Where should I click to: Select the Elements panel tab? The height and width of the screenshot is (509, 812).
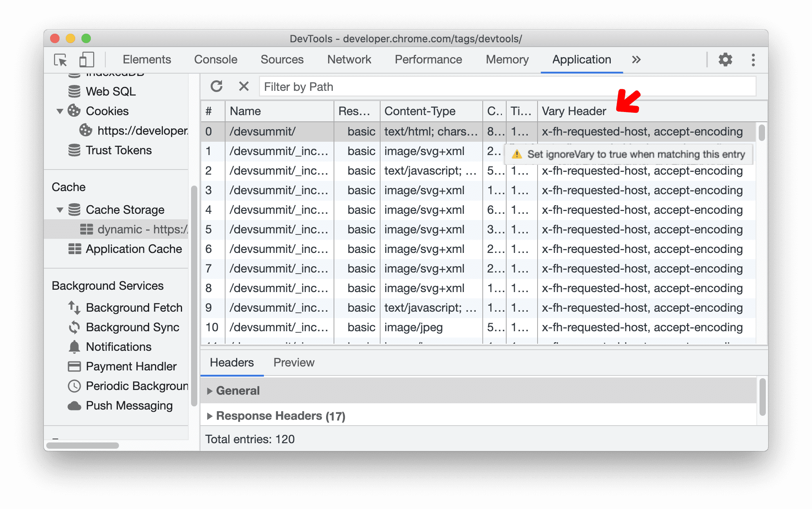146,60
